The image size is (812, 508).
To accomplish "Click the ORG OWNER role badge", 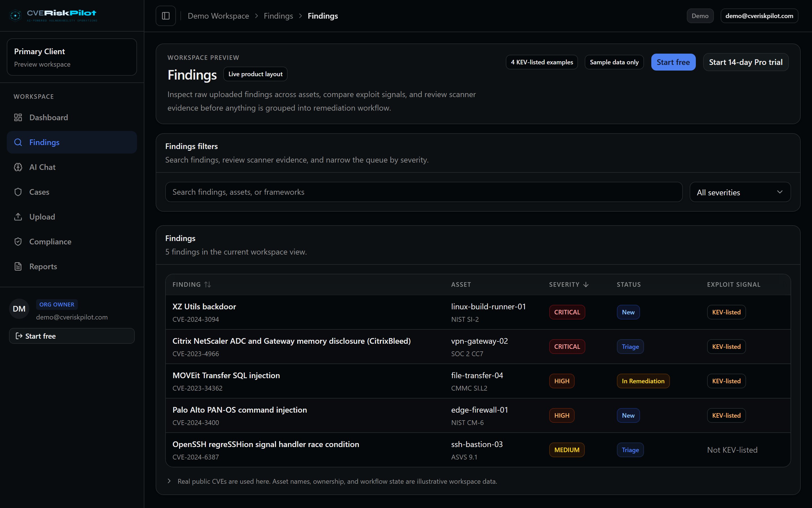I will tap(57, 305).
